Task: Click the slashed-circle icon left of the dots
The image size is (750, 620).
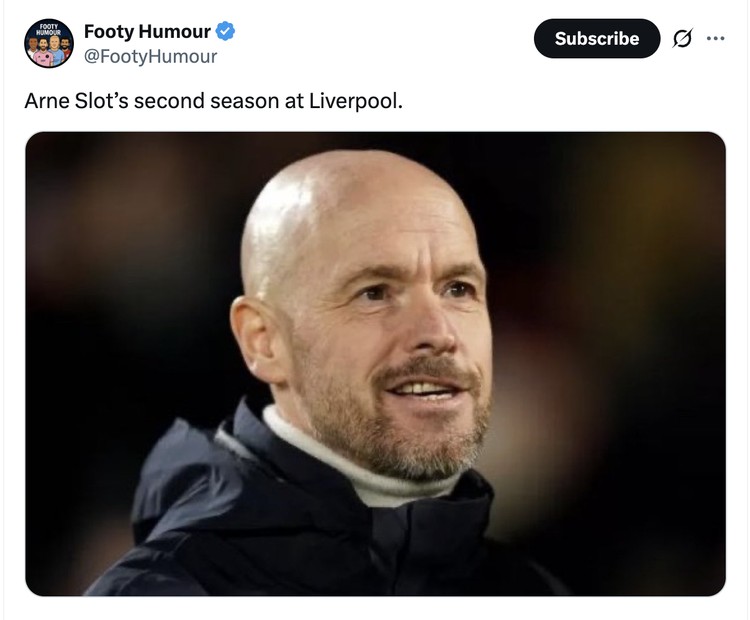Action: point(683,39)
